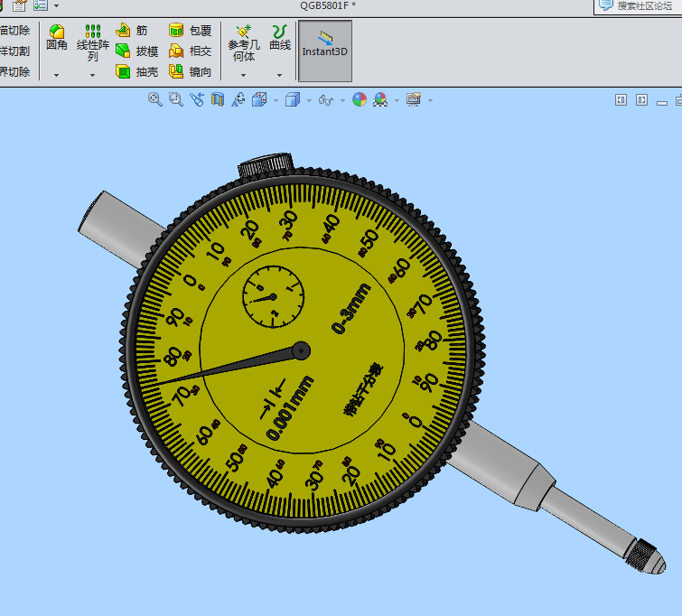Open view settings monitor icon

click(x=414, y=99)
